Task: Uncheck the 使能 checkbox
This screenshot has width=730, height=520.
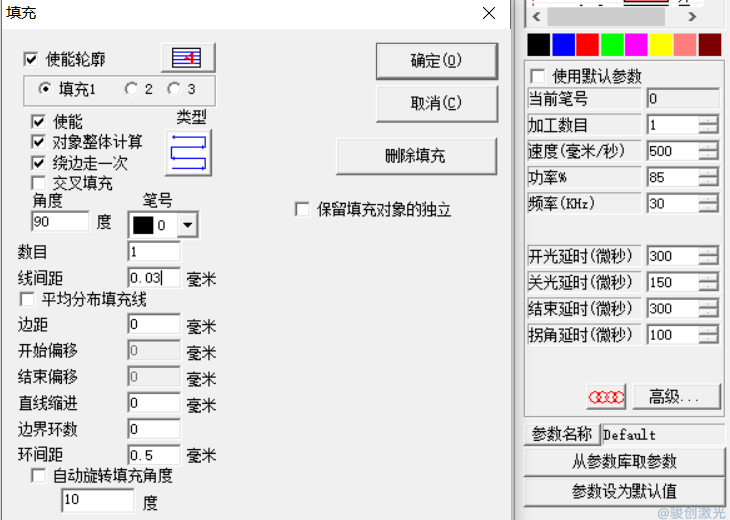Action: [x=39, y=122]
